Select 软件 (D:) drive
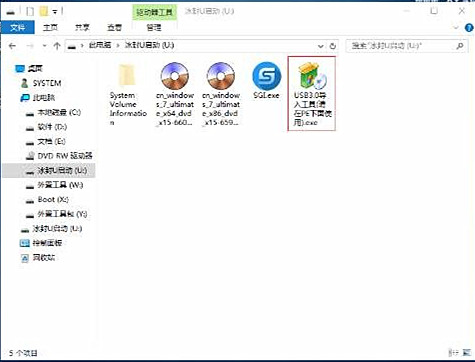The image size is (475, 362). [x=46, y=127]
